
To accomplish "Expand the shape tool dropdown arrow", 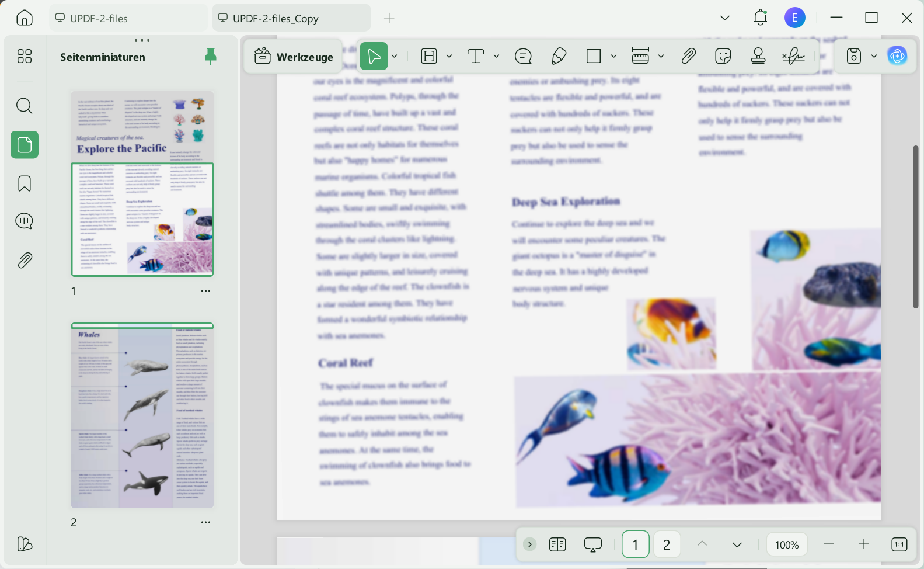I will click(613, 56).
